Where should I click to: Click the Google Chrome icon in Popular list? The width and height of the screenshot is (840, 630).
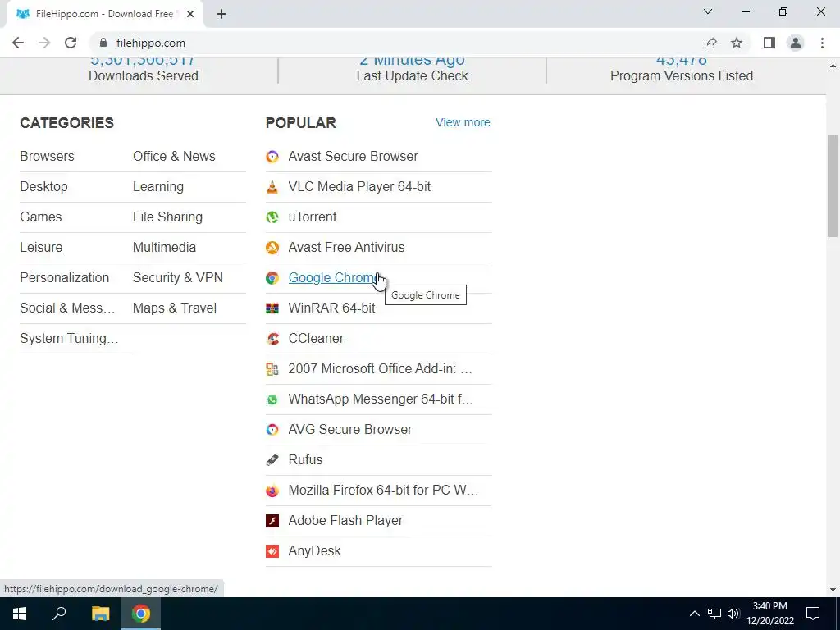pos(272,277)
